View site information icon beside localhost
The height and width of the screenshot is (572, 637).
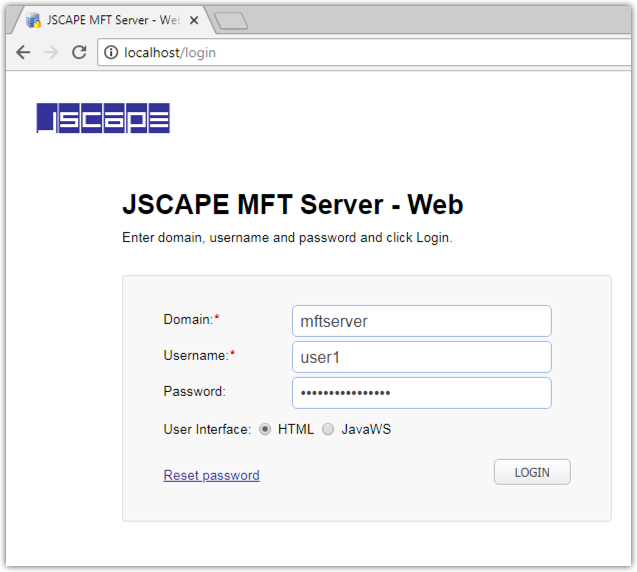click(111, 53)
